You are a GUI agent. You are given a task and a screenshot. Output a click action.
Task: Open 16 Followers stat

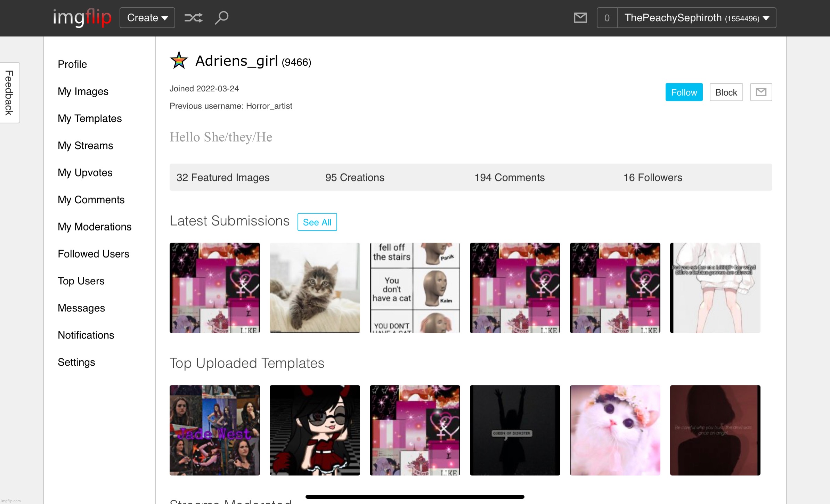[653, 178]
